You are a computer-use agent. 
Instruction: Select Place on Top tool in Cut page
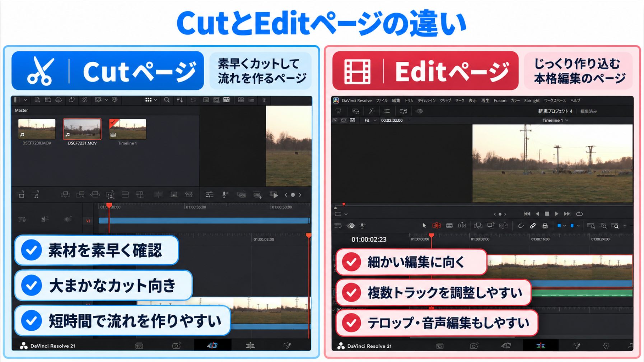(x=125, y=195)
